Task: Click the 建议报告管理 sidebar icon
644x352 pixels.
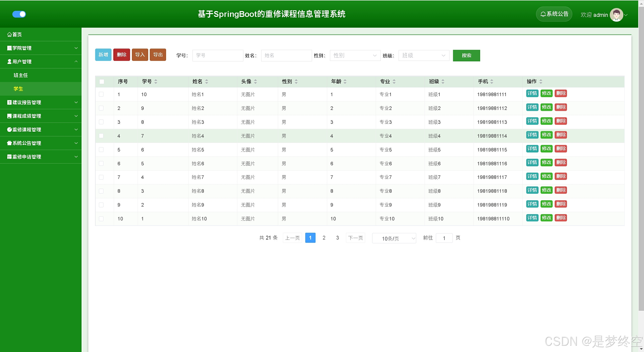Action: point(10,102)
